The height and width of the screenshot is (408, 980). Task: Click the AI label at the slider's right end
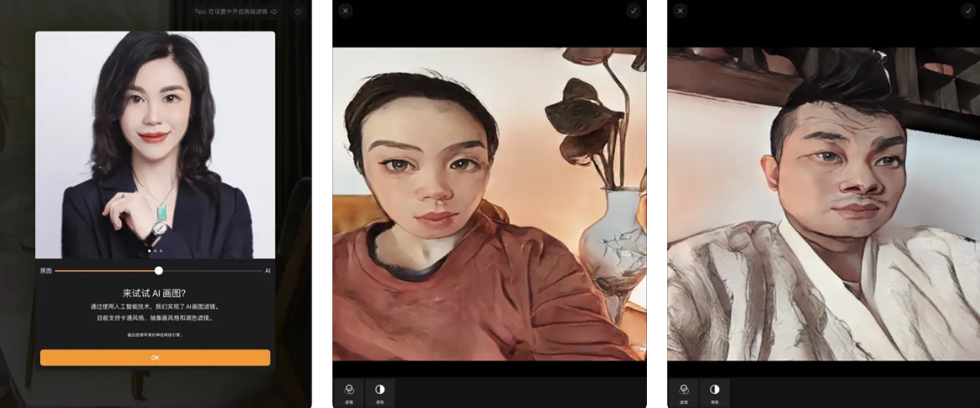pos(268,271)
